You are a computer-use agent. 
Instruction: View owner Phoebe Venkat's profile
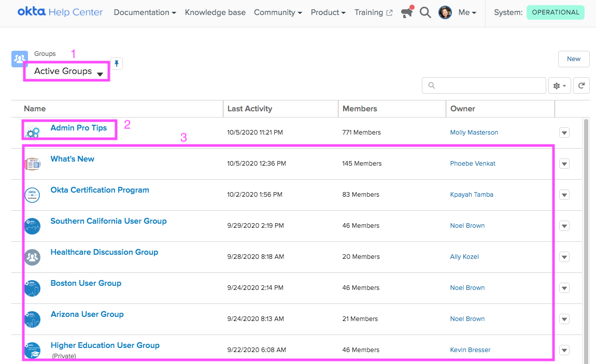(x=473, y=164)
